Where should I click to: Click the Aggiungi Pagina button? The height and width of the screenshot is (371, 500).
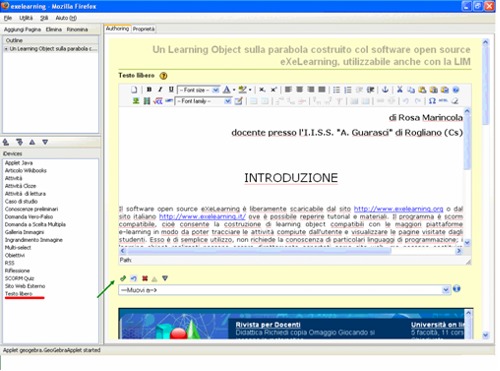pyautogui.click(x=22, y=30)
